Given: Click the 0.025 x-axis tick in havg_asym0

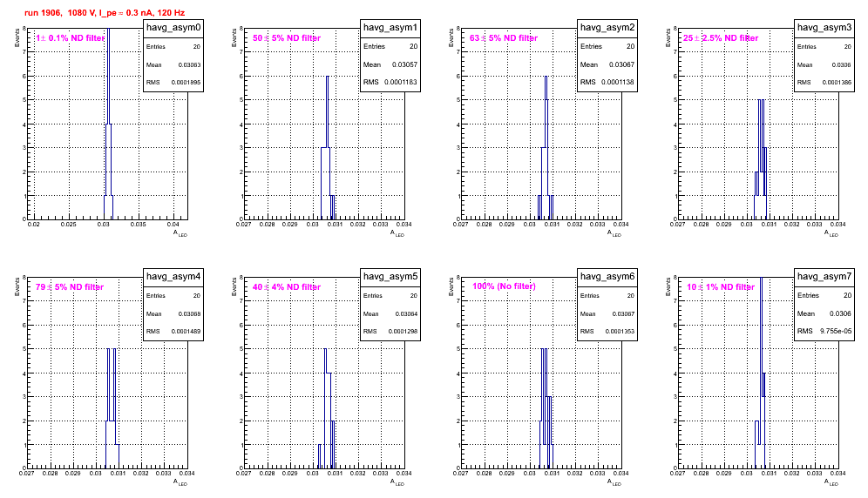Looking at the screenshot, I should pos(69,225).
